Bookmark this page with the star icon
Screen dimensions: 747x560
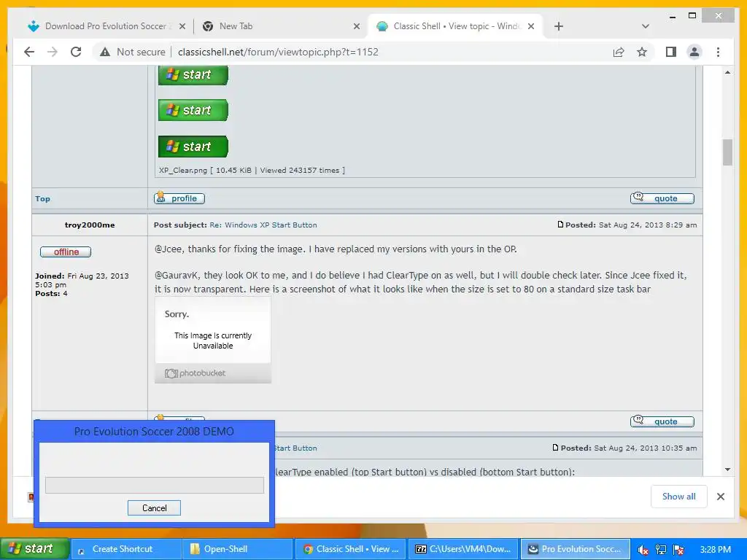642,52
